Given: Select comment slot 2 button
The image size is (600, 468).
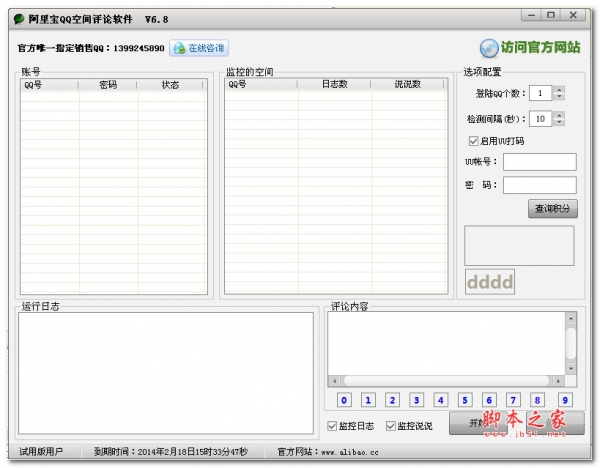Looking at the screenshot, I should coord(392,400).
